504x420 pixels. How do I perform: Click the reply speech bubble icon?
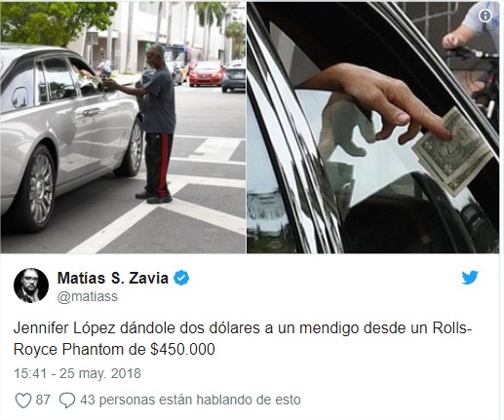(67, 401)
